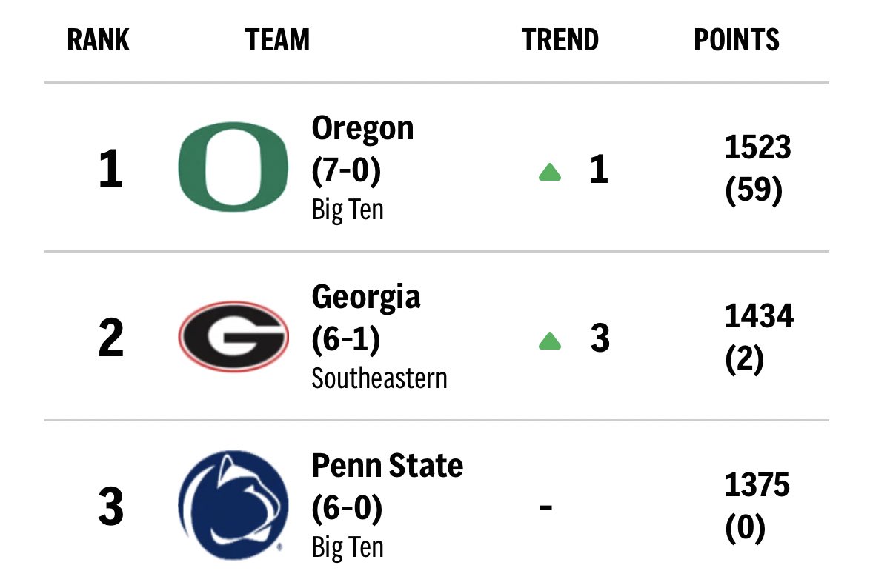The image size is (873, 588).
Task: Click Georgia's Southeastern conference label
Action: (379, 379)
